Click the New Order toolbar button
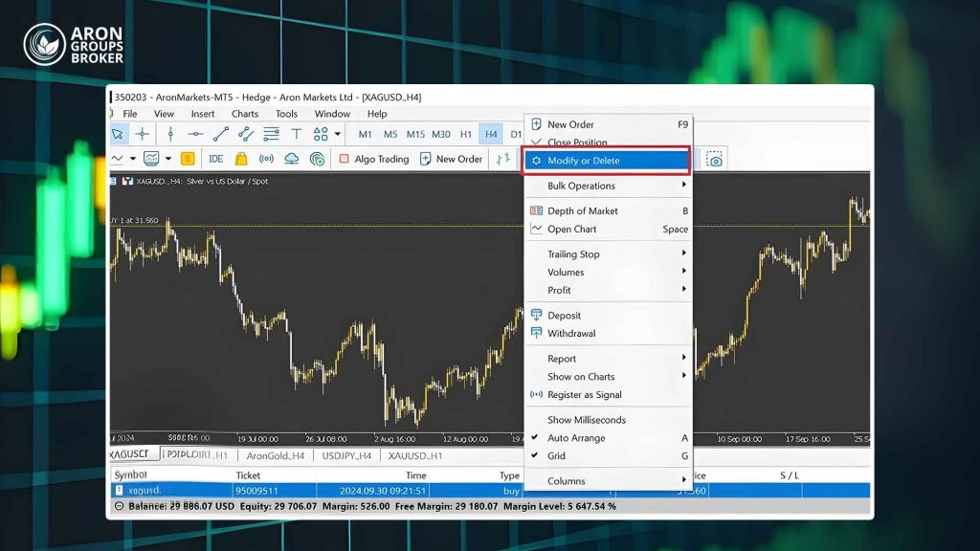980x551 pixels. pyautogui.click(x=452, y=159)
